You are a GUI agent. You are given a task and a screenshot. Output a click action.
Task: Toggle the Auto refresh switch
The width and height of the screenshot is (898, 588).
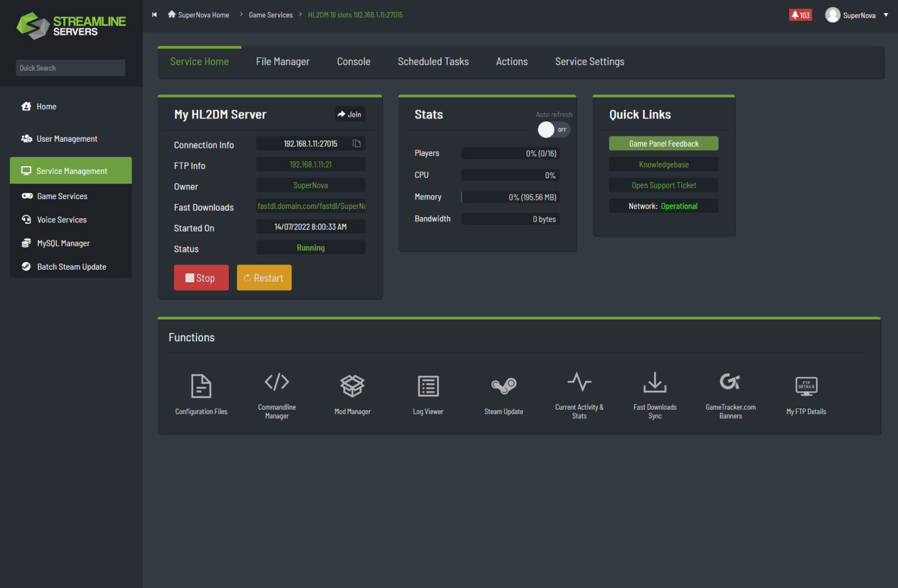point(554,130)
